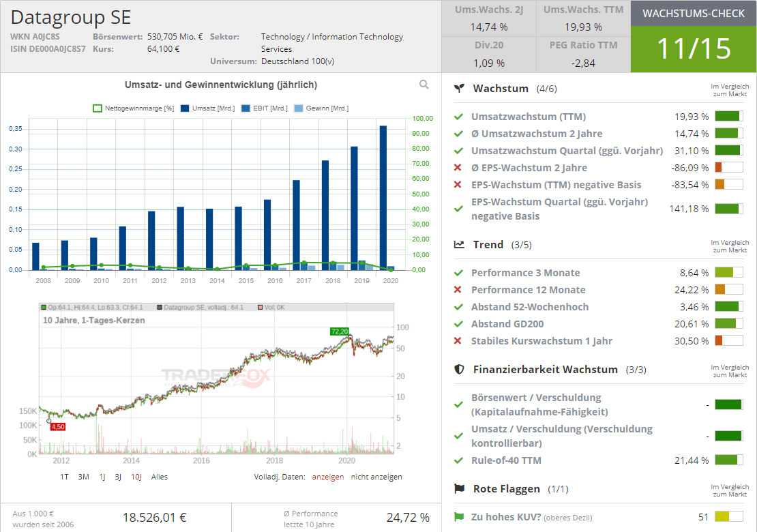Screen dimensions: 757x532
Task: Click the Wachstum section heading
Action: pos(501,89)
